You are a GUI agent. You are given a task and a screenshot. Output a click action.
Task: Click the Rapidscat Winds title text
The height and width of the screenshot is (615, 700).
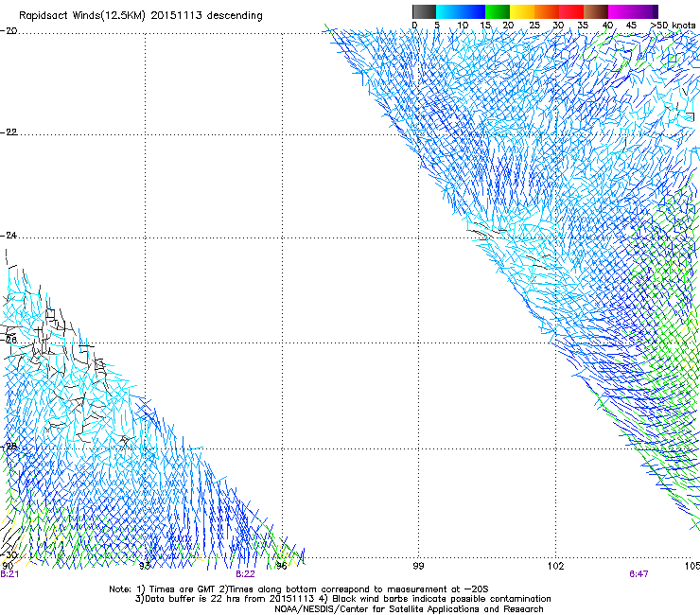[141, 15]
